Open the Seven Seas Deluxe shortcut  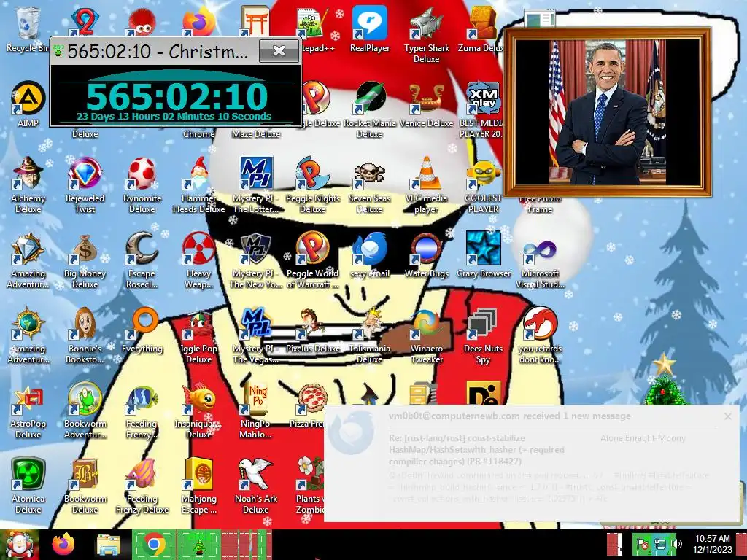[x=370, y=186]
